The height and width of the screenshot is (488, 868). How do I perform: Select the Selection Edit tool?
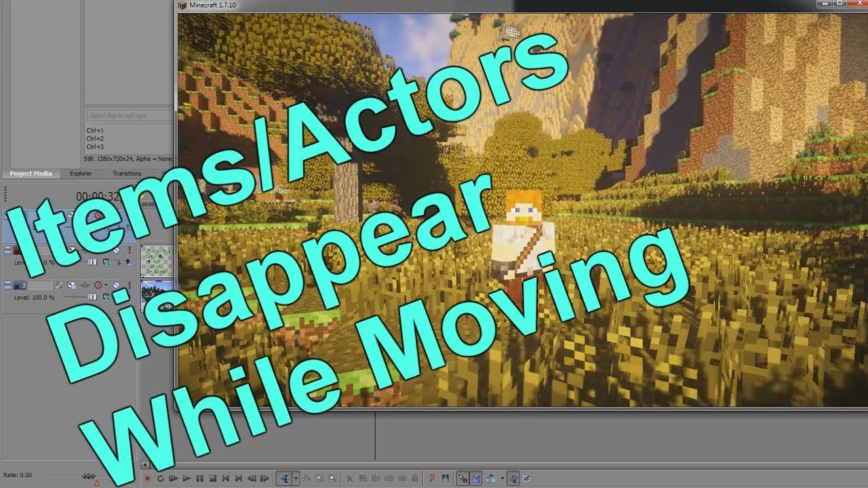pos(319,479)
